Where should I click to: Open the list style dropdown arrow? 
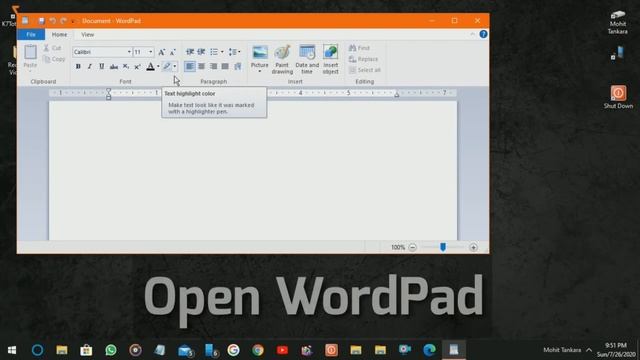tap(222, 52)
